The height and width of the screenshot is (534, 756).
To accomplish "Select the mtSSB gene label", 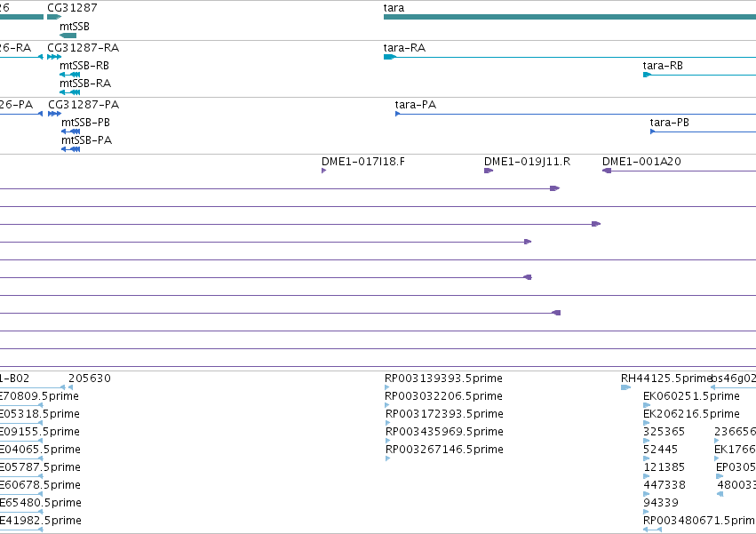I will click(x=75, y=26).
